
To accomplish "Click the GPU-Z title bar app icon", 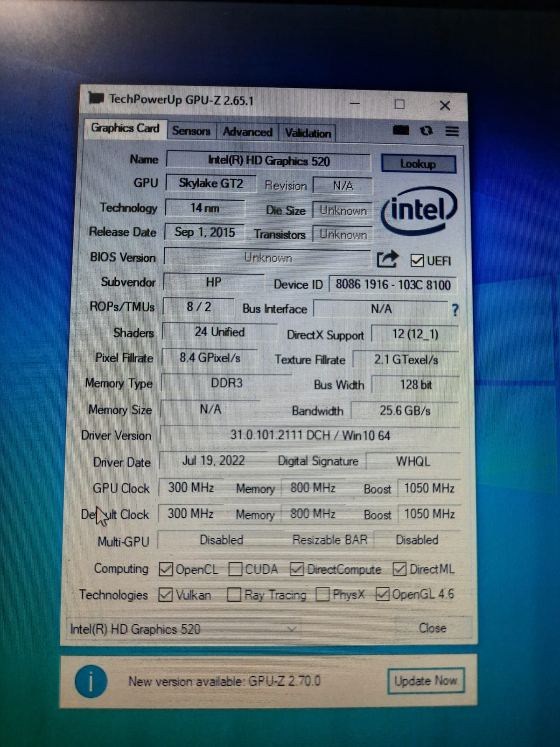I will coord(96,98).
